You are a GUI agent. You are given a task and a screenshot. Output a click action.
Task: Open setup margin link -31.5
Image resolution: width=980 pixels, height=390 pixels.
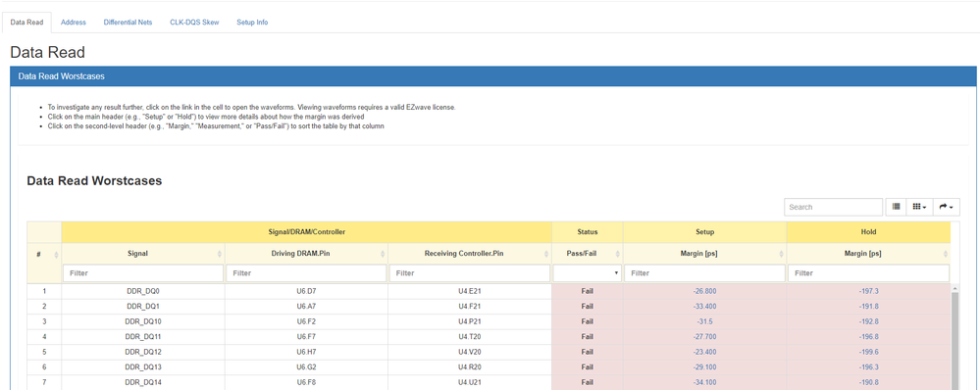coord(704,321)
